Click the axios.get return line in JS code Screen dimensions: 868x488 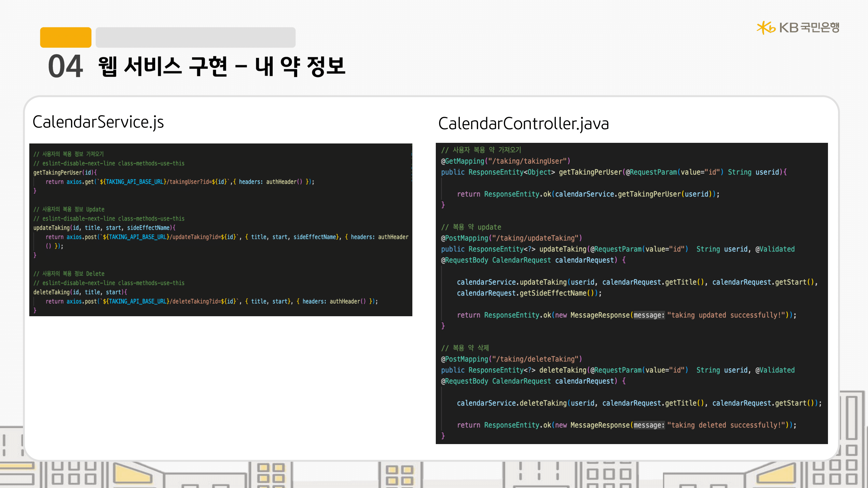(x=180, y=182)
